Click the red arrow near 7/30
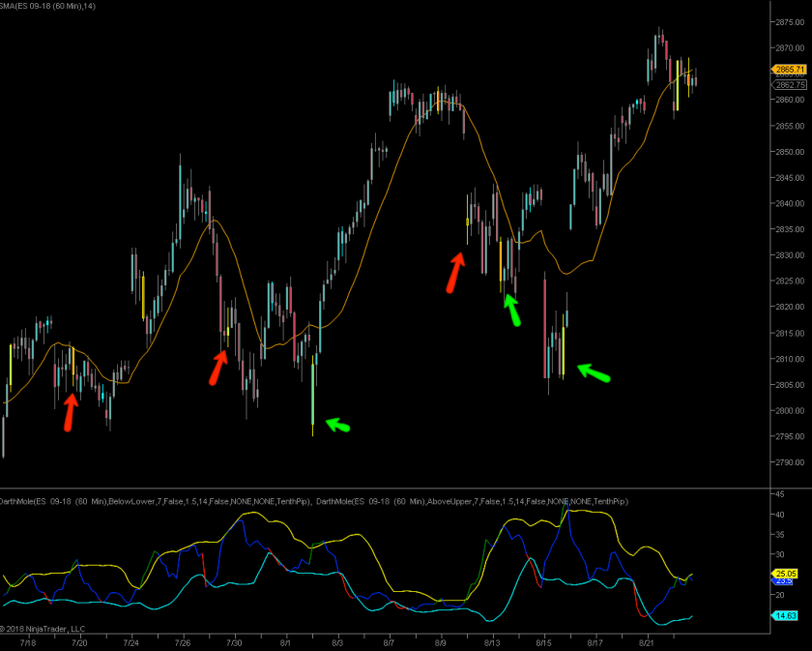Screen dimensions: 812x651 coord(219,367)
